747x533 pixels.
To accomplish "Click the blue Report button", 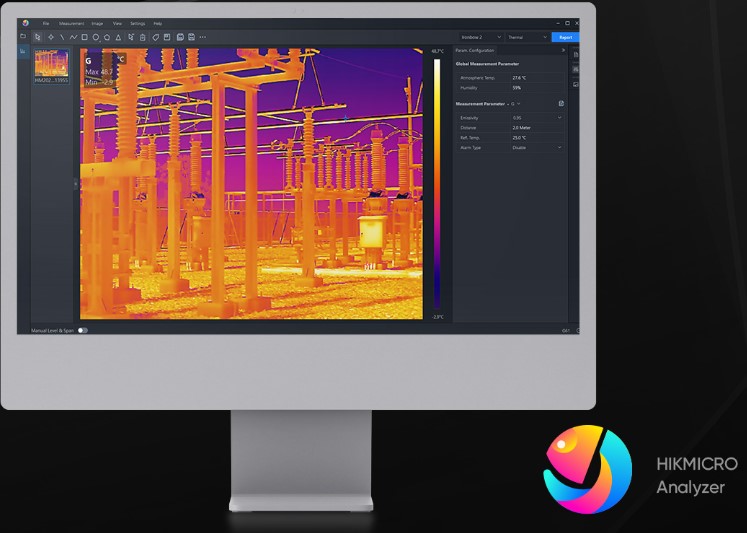I will click(x=565, y=37).
